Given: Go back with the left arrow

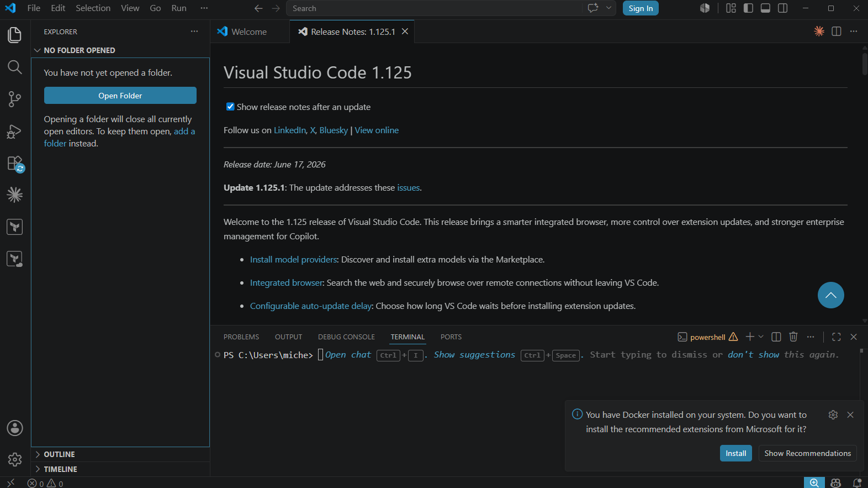Looking at the screenshot, I should tap(258, 8).
